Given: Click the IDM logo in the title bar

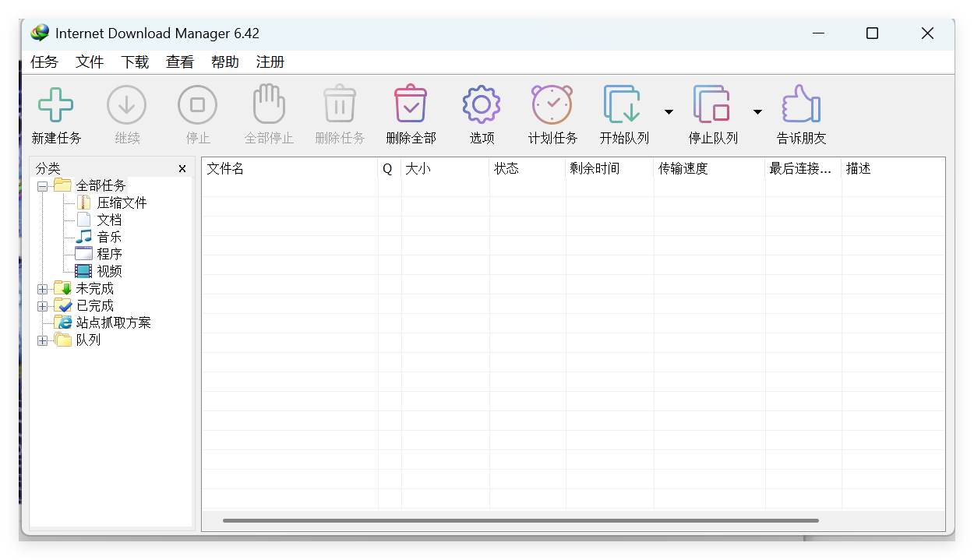Looking at the screenshot, I should (40, 33).
